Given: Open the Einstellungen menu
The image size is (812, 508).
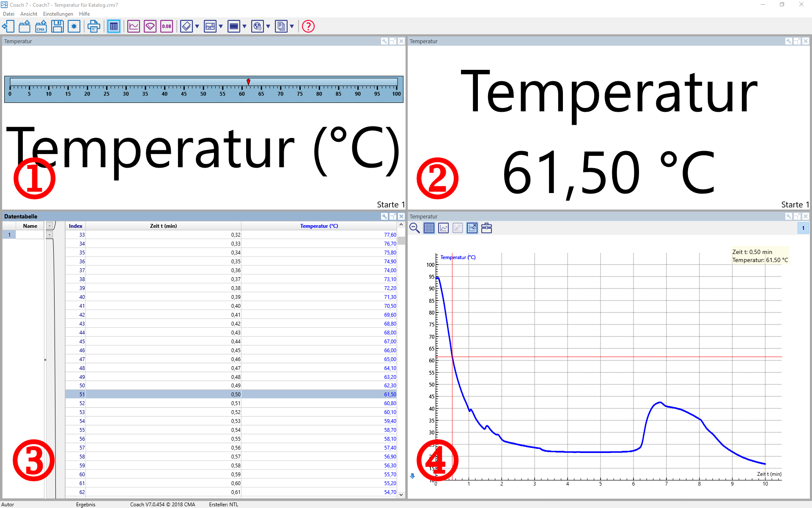Looking at the screenshot, I should [x=58, y=14].
